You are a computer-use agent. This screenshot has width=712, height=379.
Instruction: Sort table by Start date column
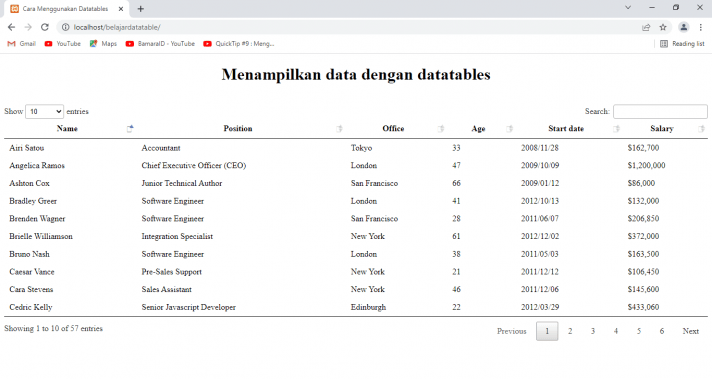(x=566, y=128)
